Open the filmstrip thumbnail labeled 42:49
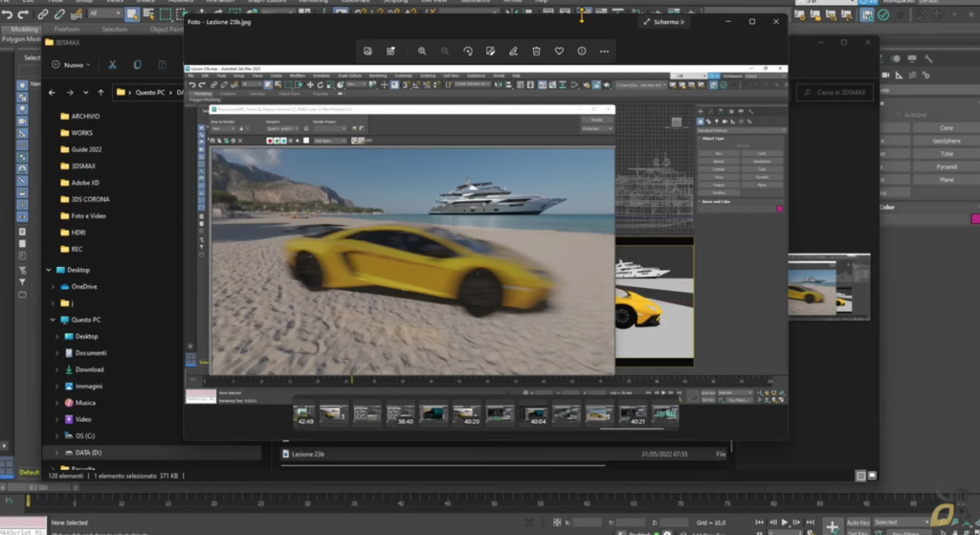Image resolution: width=980 pixels, height=535 pixels. [303, 413]
